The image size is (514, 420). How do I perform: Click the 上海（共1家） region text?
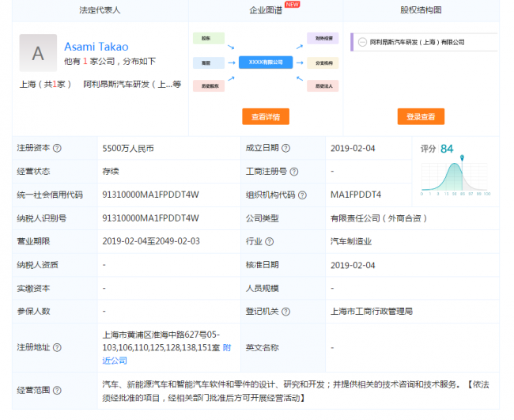coord(45,85)
